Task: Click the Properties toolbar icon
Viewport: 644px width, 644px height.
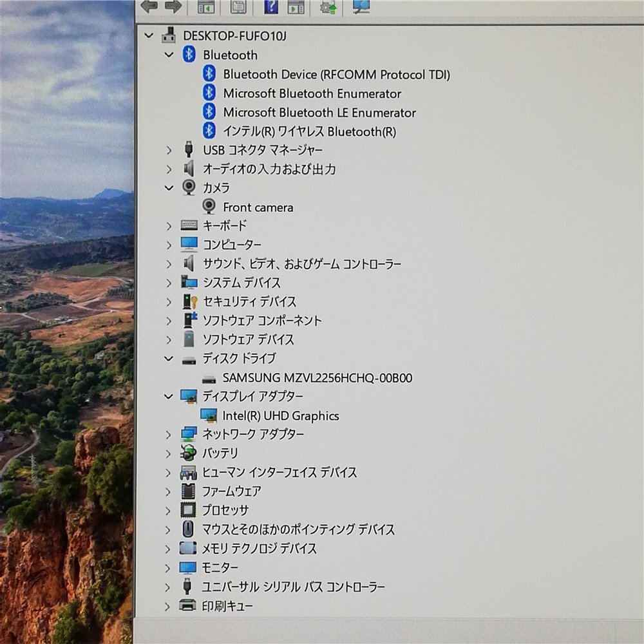Action: (x=238, y=6)
